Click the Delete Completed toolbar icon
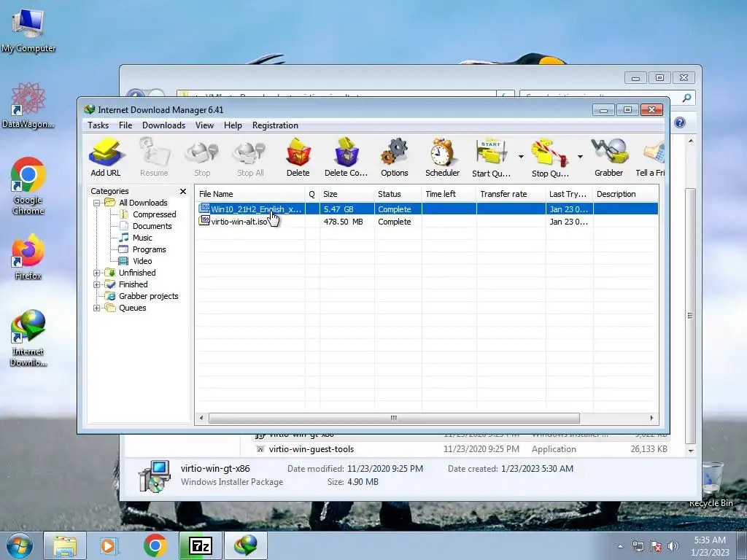 (x=347, y=157)
